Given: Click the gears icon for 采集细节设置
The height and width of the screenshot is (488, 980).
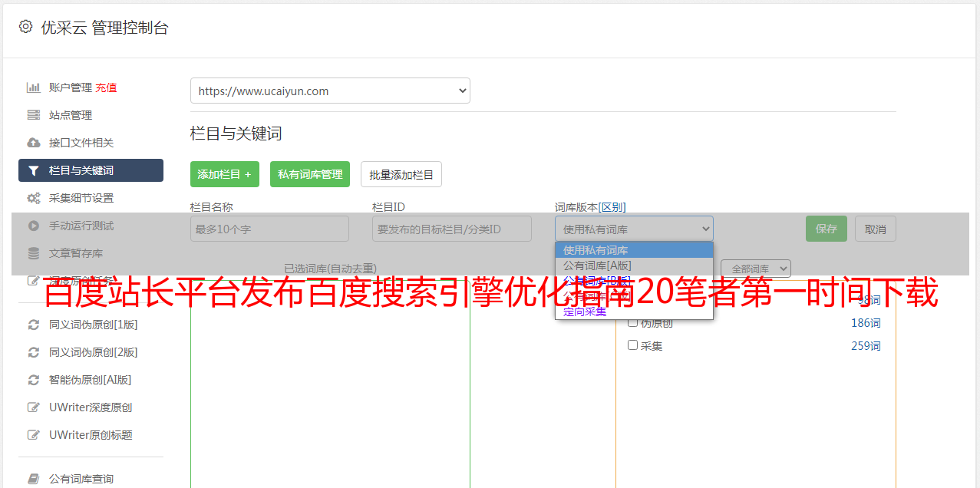Looking at the screenshot, I should tap(34, 198).
